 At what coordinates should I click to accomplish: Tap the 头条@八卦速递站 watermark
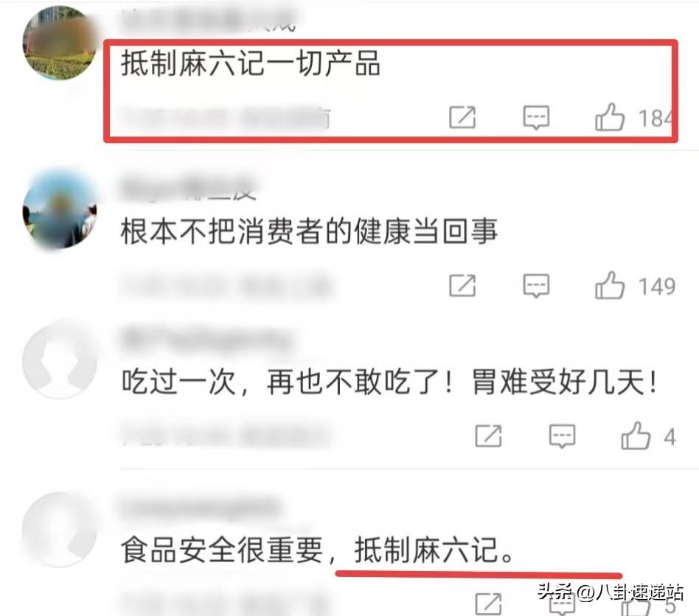click(x=610, y=592)
